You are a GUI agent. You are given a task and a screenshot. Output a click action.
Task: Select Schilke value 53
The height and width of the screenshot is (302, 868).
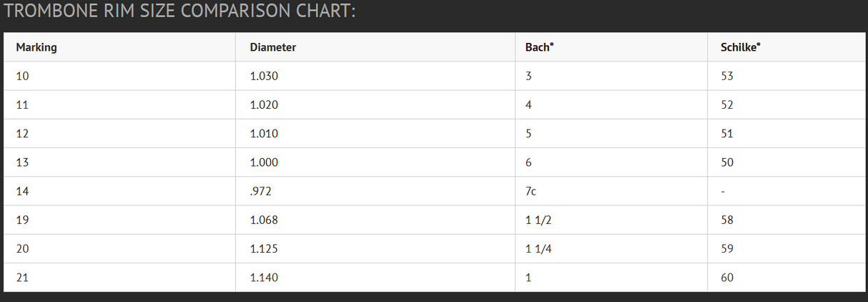click(x=727, y=76)
